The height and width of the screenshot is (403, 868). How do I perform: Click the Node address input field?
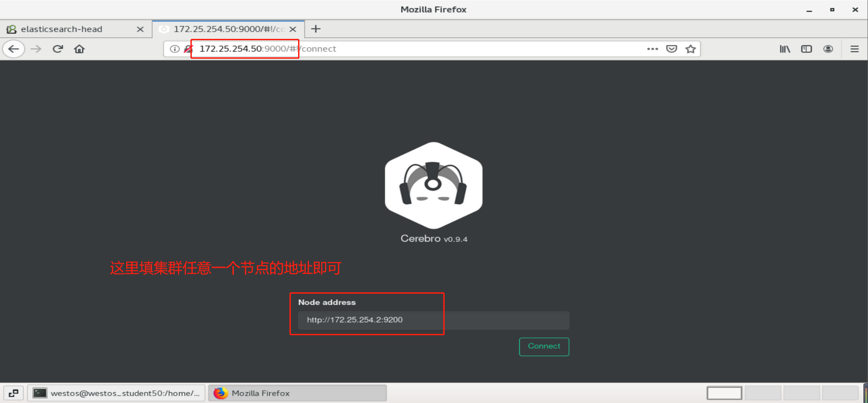(x=433, y=320)
